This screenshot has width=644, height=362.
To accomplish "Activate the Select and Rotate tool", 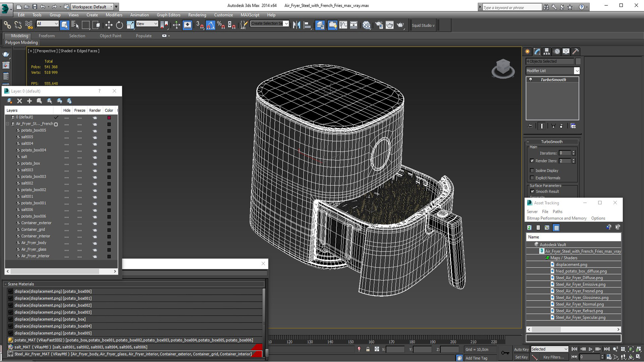I will point(119,25).
